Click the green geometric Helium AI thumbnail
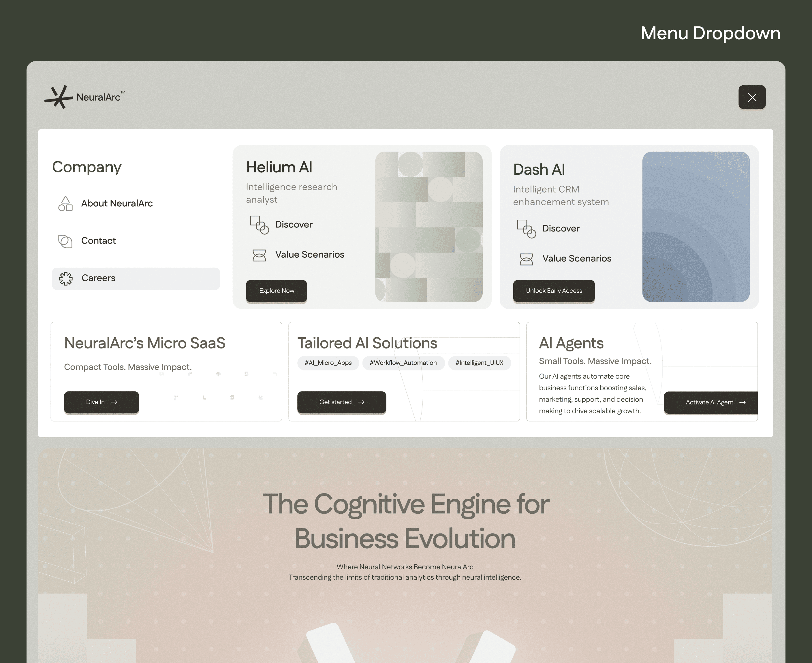812x663 pixels. [x=428, y=227]
